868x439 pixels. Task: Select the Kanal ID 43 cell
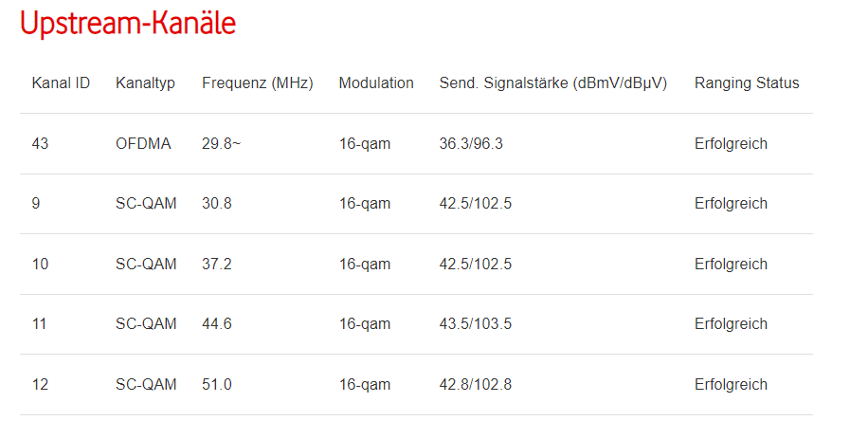click(x=40, y=144)
